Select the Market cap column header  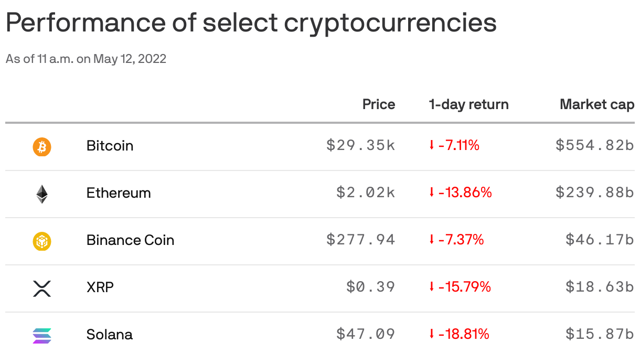point(597,104)
